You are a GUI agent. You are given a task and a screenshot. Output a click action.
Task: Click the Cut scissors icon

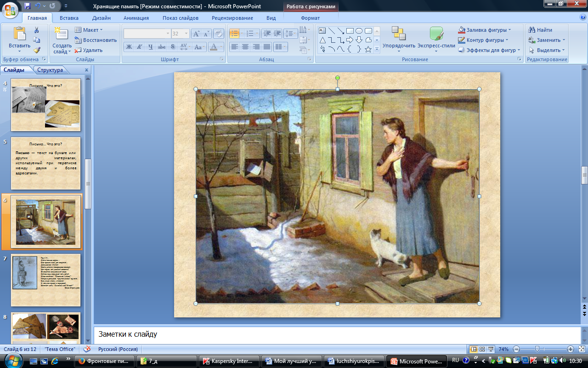pos(37,30)
